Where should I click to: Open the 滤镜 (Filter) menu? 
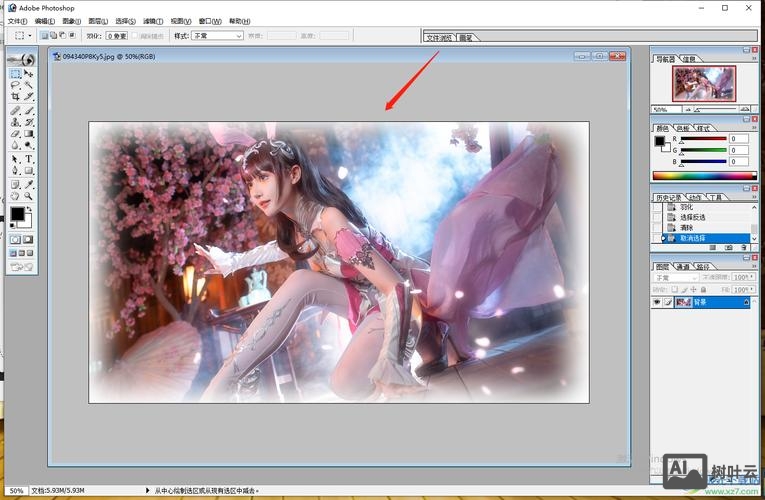pos(152,20)
